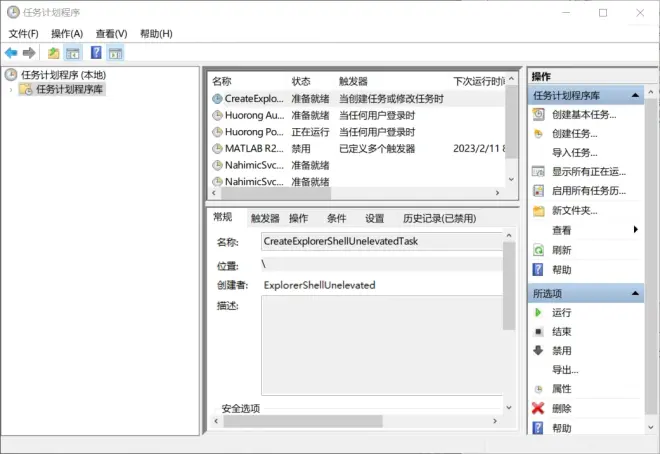660x454 pixels.
Task: Toggle the show/hide action pane toolbar icon
Action: point(115,53)
